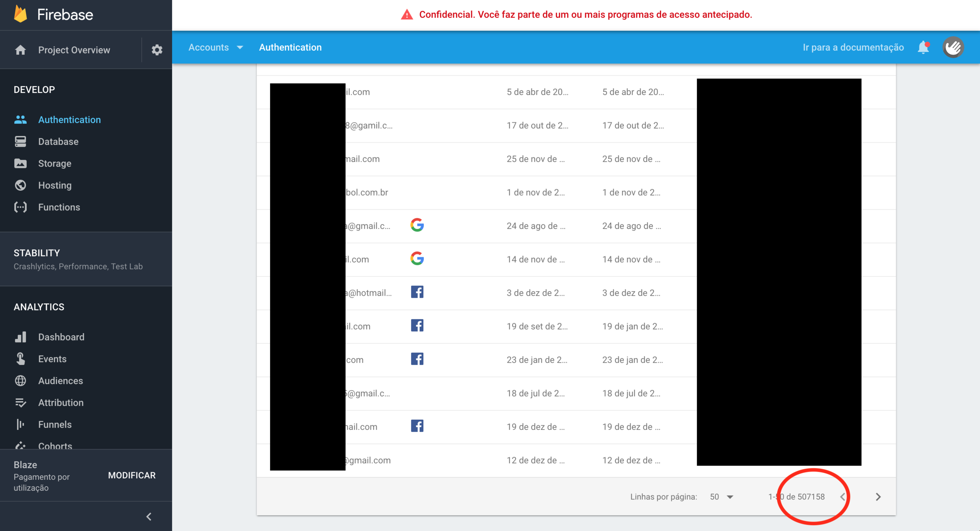The height and width of the screenshot is (531, 980).
Task: Go to previous page of users
Action: (843, 497)
